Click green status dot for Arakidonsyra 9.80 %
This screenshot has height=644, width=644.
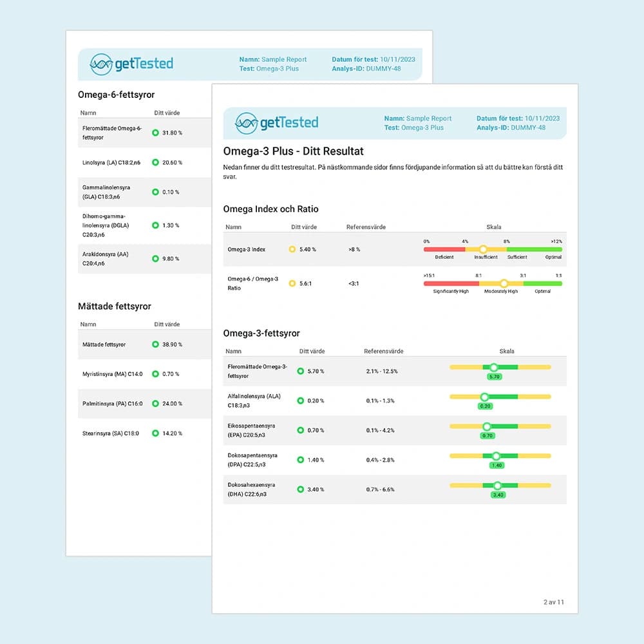click(155, 258)
